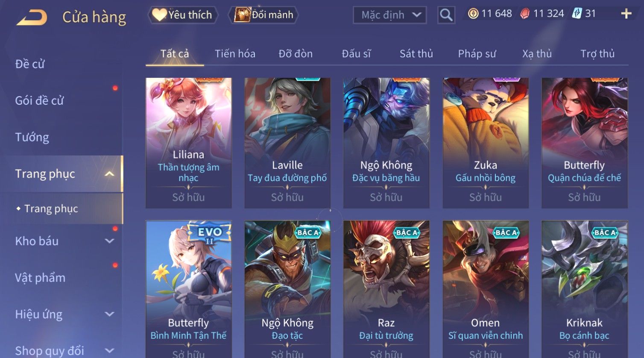Switch to the Pháp sư tab
Viewport: 644px width, 358px height.
pos(477,54)
